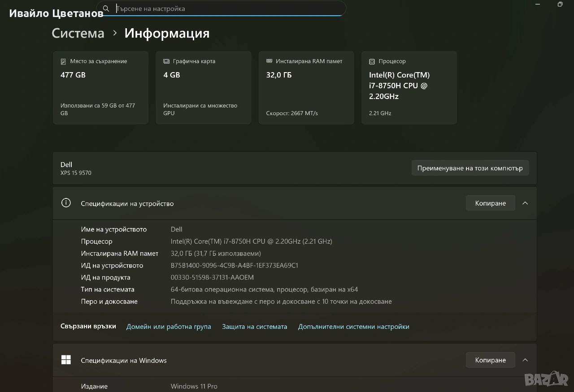Click the device specifications info icon

coord(66,203)
